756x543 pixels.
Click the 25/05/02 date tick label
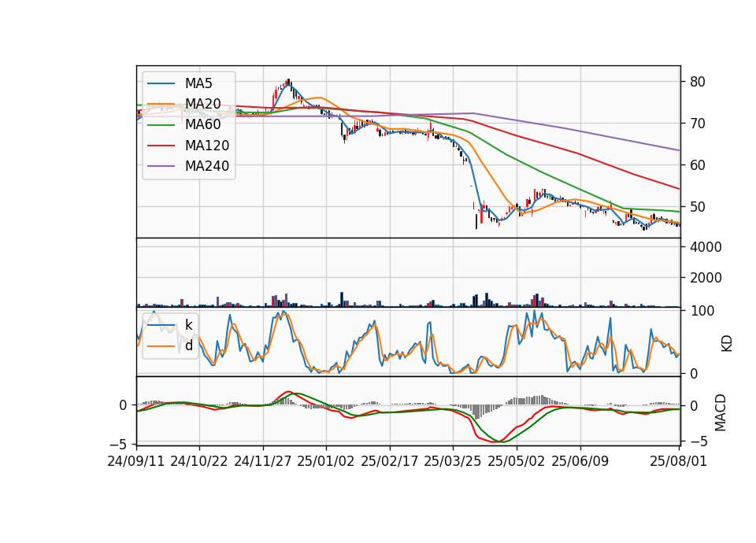517,461
